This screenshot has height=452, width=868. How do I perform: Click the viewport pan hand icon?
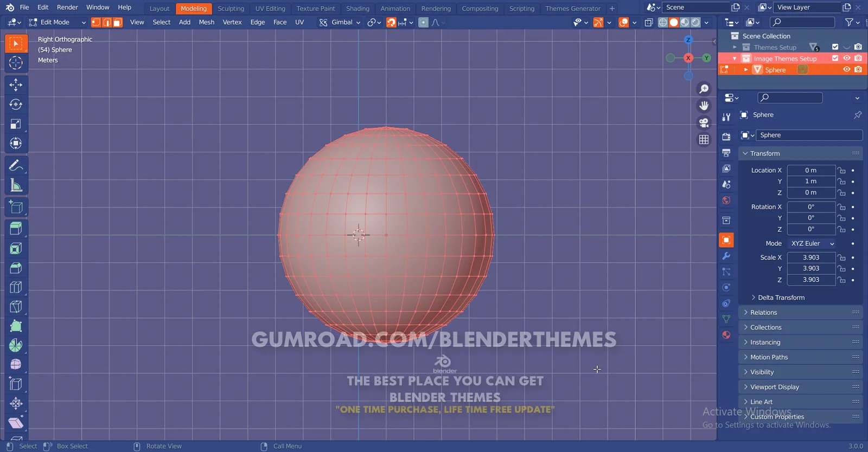[704, 106]
